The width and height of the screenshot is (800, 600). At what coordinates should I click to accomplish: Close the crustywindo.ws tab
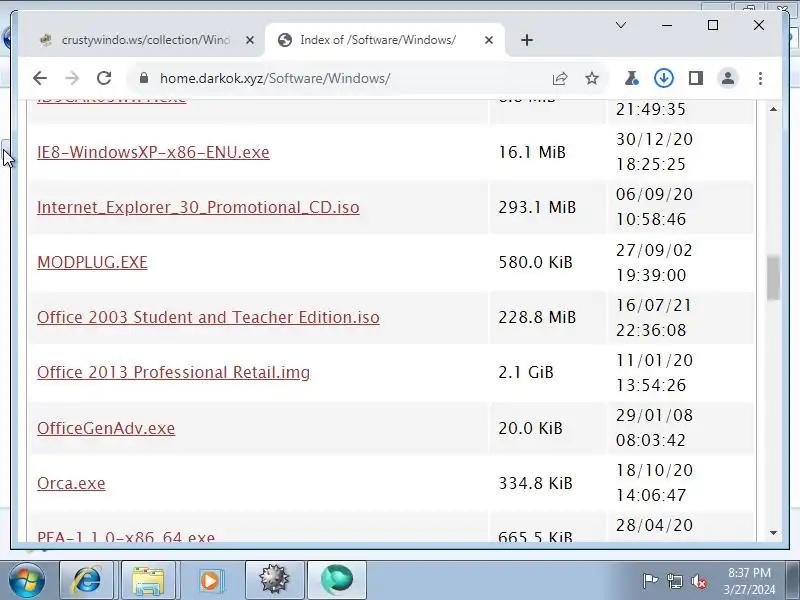(249, 40)
